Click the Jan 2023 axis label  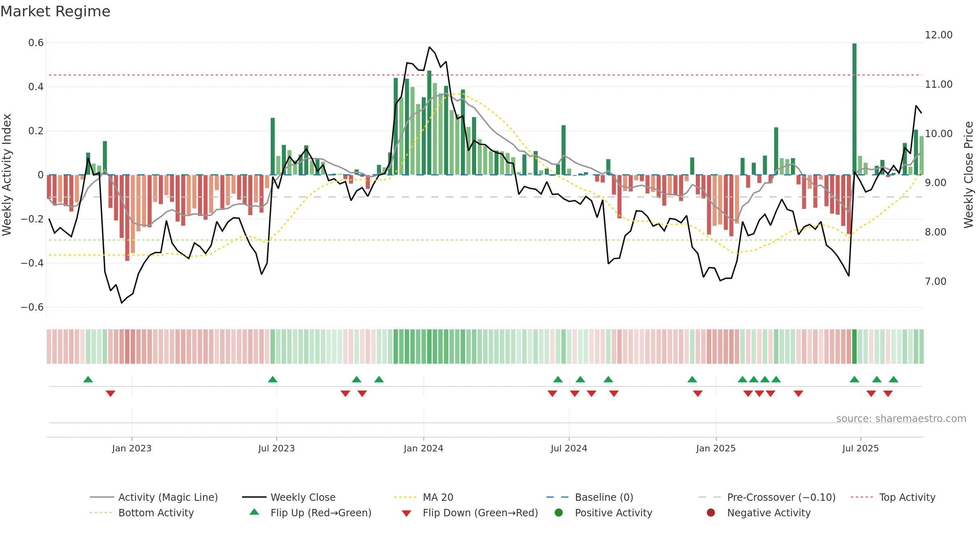(132, 448)
